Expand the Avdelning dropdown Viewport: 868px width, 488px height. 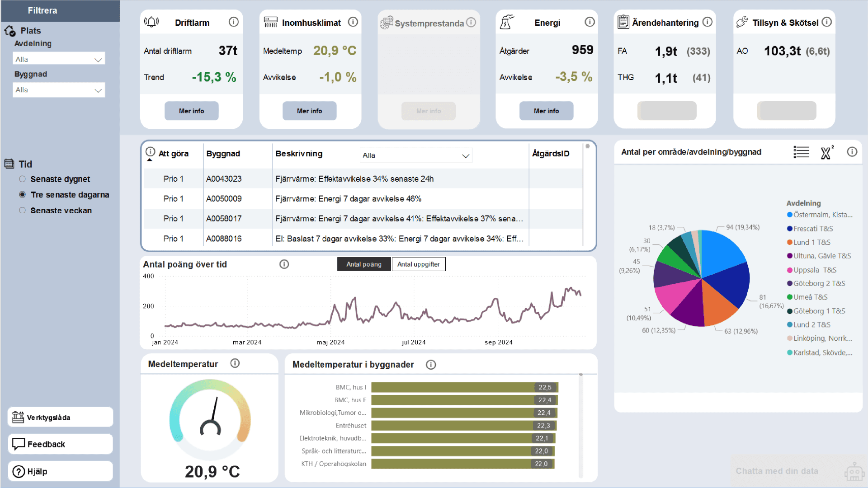coord(59,59)
